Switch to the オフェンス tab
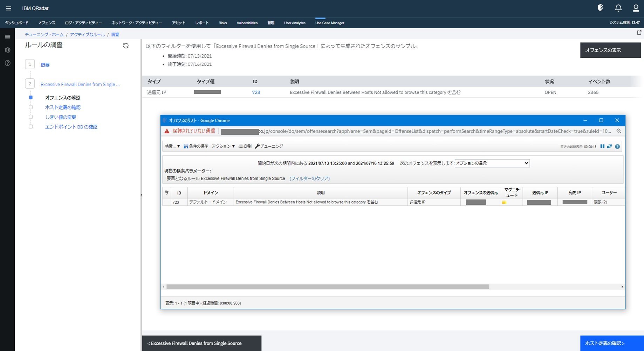The image size is (644, 351). tap(47, 23)
